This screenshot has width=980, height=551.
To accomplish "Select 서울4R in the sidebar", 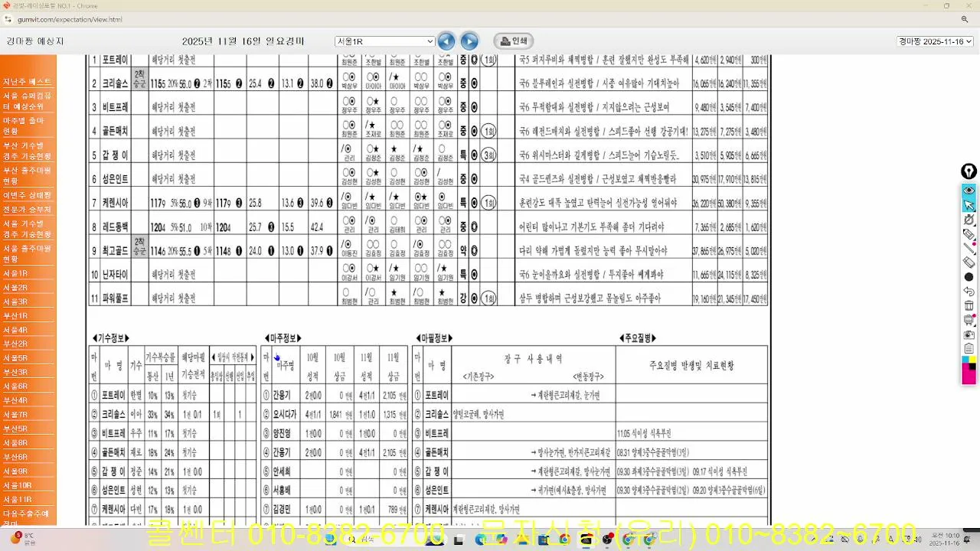I will (x=15, y=330).
